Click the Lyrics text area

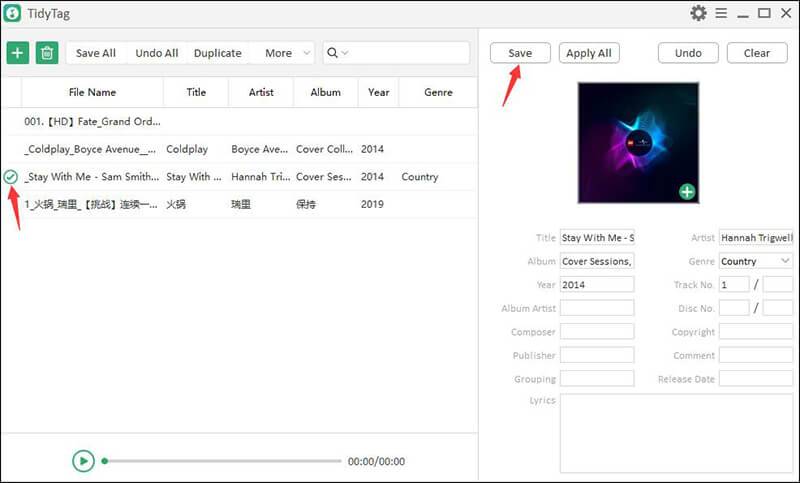pyautogui.click(x=677, y=434)
